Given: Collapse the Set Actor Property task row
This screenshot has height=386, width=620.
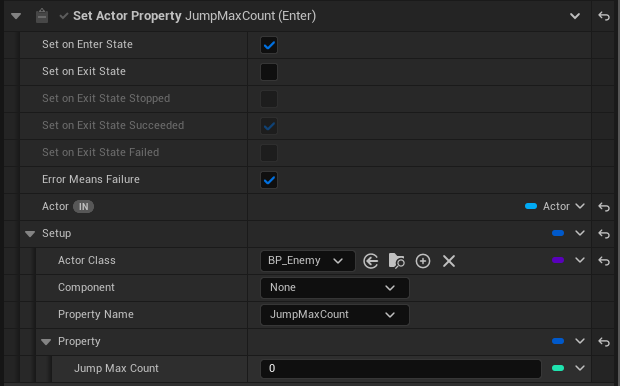Looking at the screenshot, I should pyautogui.click(x=16, y=16).
